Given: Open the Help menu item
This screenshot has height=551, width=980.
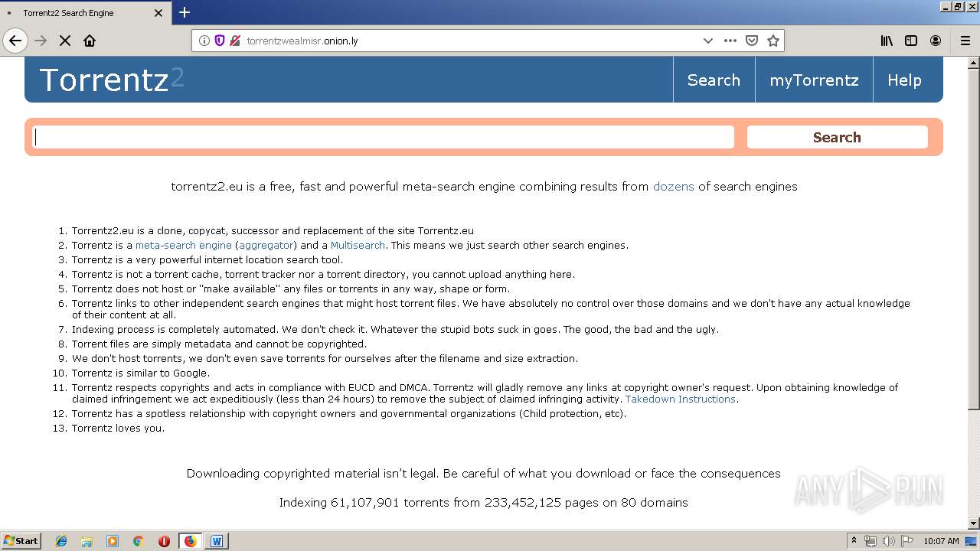Looking at the screenshot, I should (904, 80).
